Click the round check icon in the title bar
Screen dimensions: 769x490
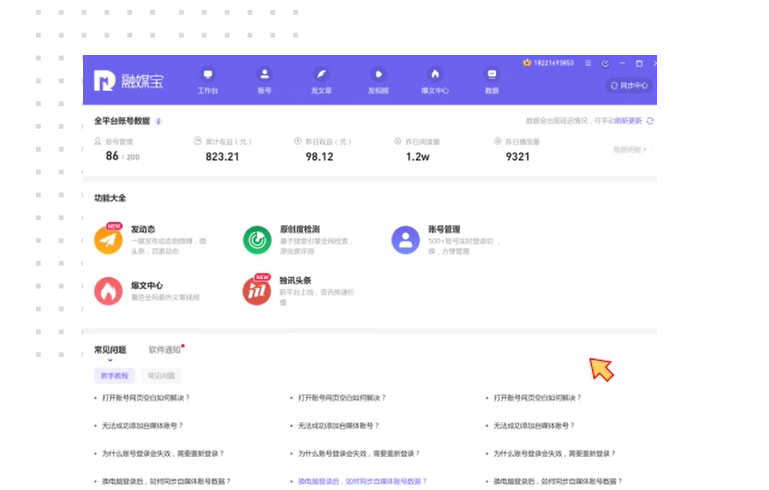point(605,63)
